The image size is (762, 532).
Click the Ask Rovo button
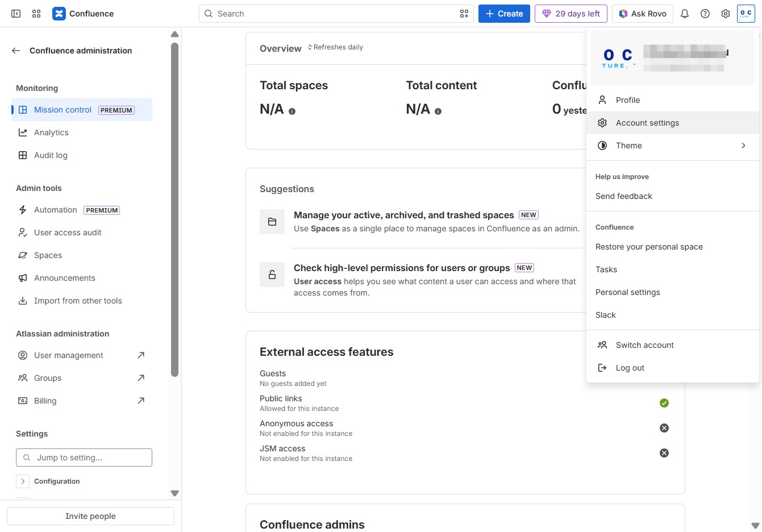(x=643, y=14)
